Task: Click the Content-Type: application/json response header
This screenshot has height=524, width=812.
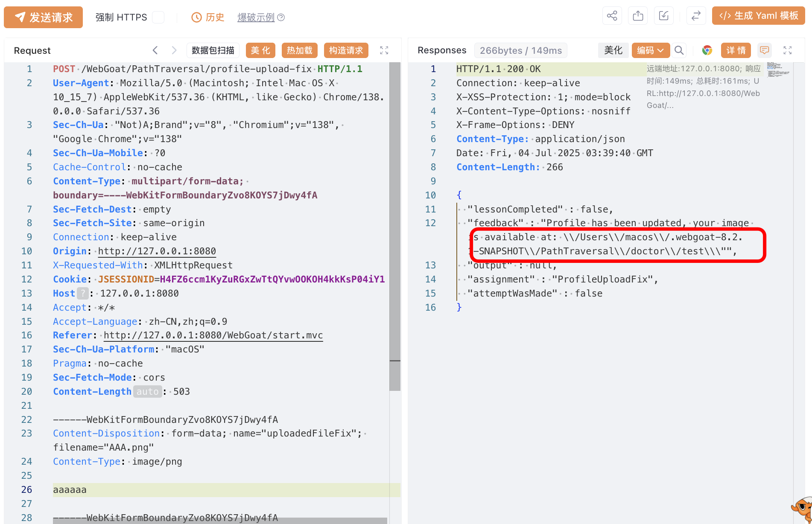Action: point(540,139)
